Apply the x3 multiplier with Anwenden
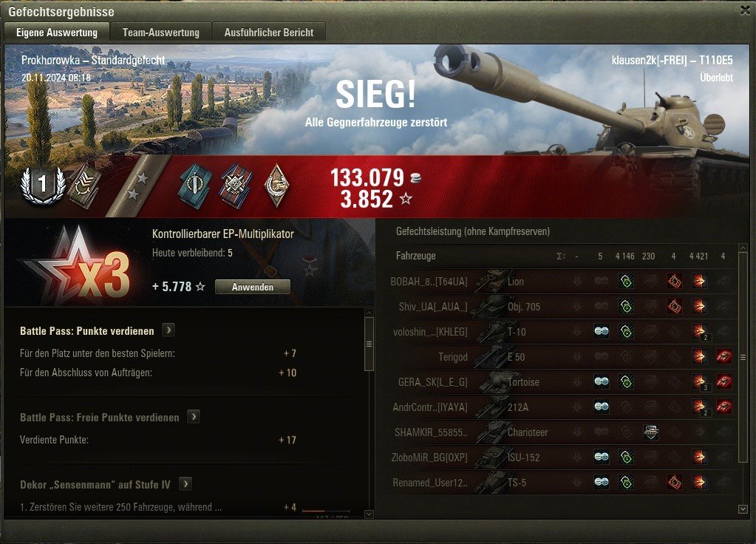 pyautogui.click(x=253, y=287)
